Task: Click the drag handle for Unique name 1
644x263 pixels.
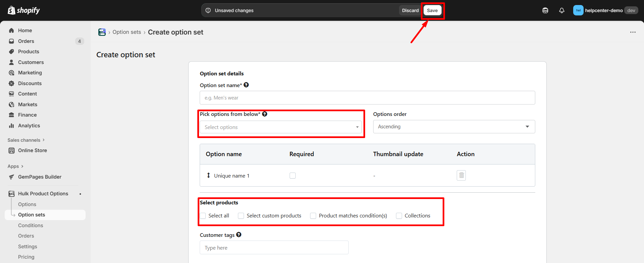Action: point(208,175)
